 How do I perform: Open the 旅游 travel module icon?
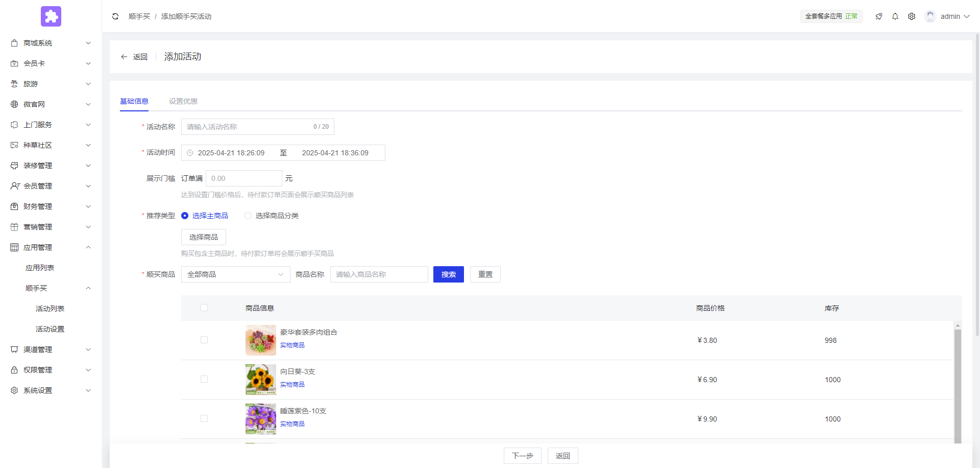click(x=14, y=84)
